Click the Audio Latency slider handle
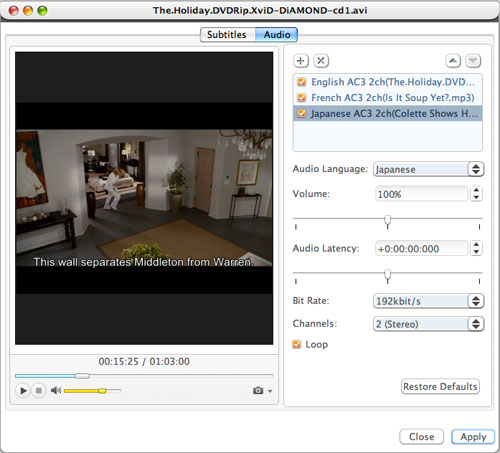The height and width of the screenshot is (453, 500). (x=387, y=276)
